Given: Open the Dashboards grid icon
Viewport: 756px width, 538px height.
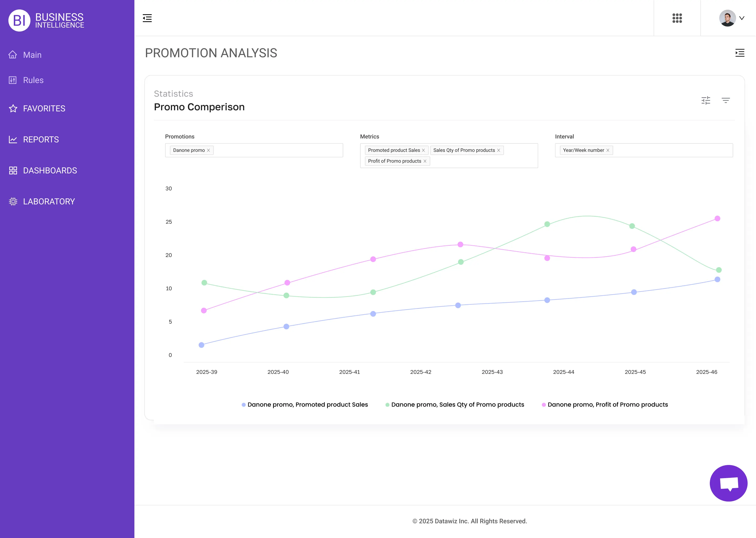Looking at the screenshot, I should (13, 170).
